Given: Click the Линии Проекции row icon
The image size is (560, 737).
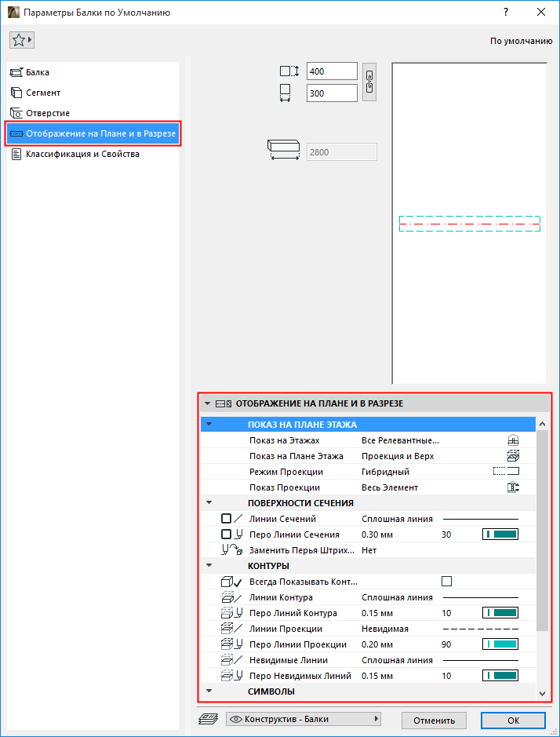Looking at the screenshot, I should point(232,629).
